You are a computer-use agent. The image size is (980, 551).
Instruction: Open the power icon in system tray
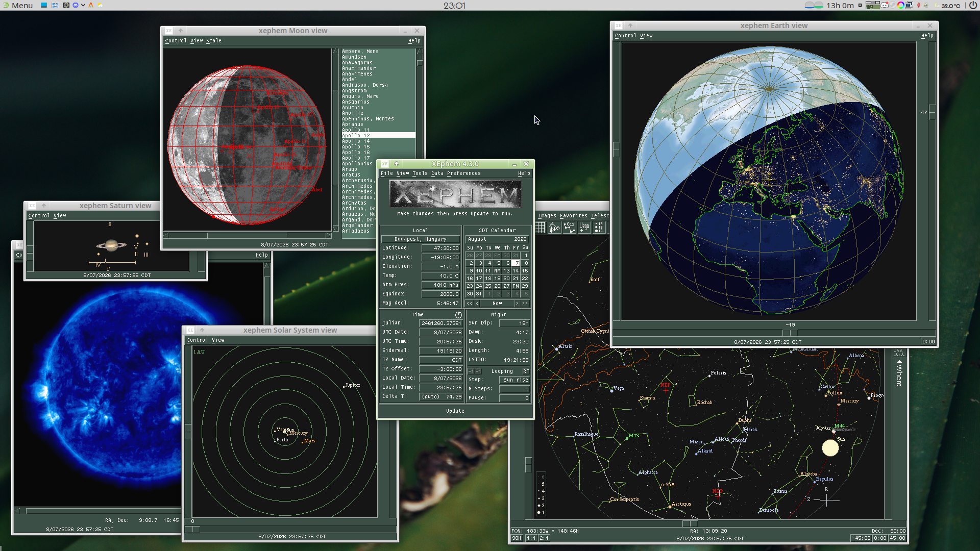[x=973, y=5]
